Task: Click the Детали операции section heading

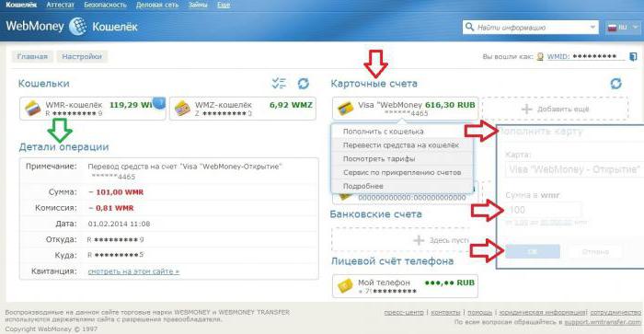Action: (x=63, y=147)
